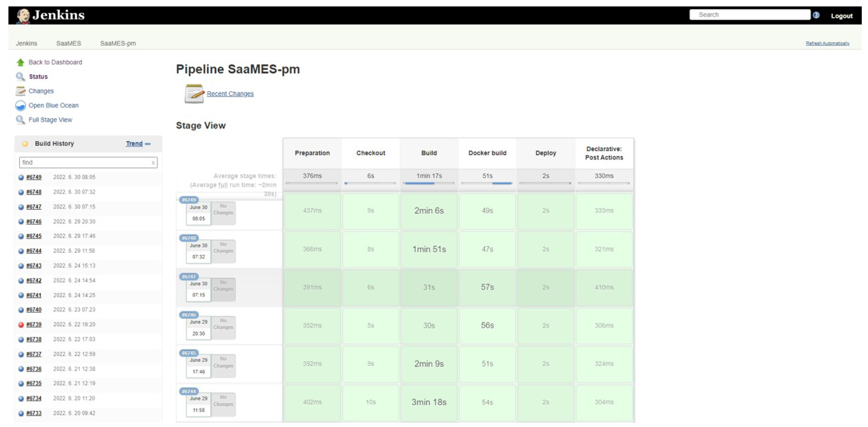Click the Full Stage View magnifier icon
868x427 pixels.
point(20,120)
